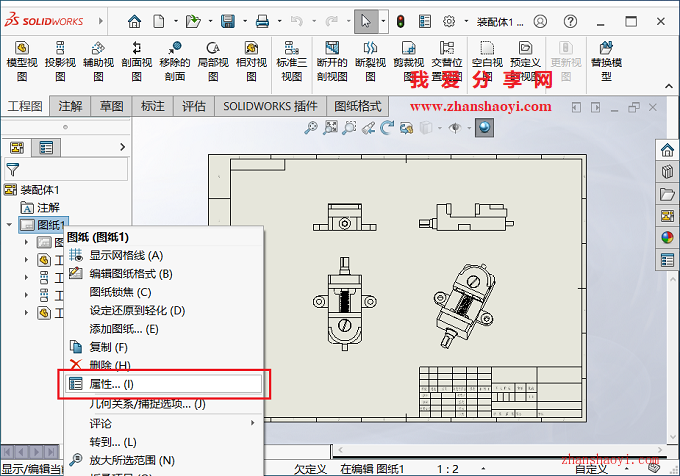Insert a 投影视图 (Projected View)
This screenshot has height=476, width=680.
(x=60, y=62)
